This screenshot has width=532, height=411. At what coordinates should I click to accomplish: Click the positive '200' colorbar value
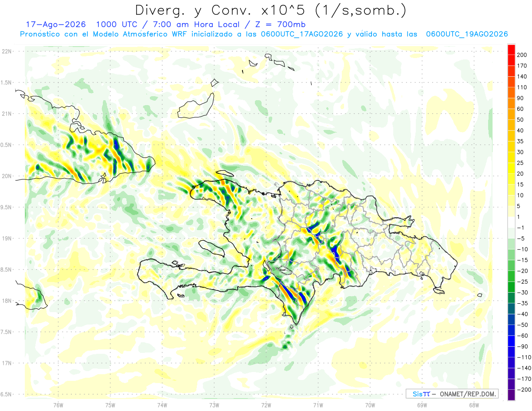coord(522,55)
